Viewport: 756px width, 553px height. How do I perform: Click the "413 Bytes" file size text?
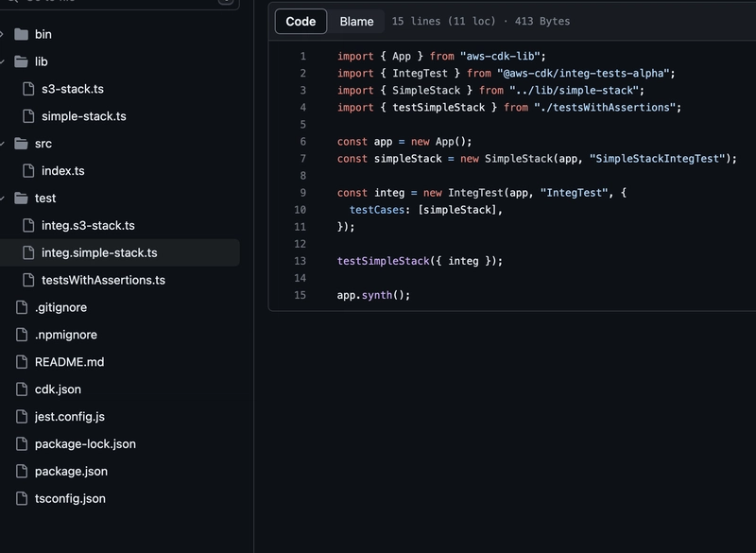point(541,21)
